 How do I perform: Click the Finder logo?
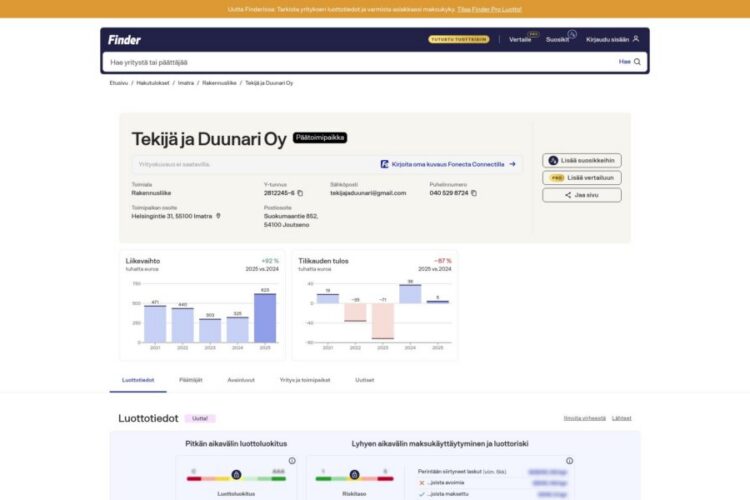pyautogui.click(x=125, y=39)
